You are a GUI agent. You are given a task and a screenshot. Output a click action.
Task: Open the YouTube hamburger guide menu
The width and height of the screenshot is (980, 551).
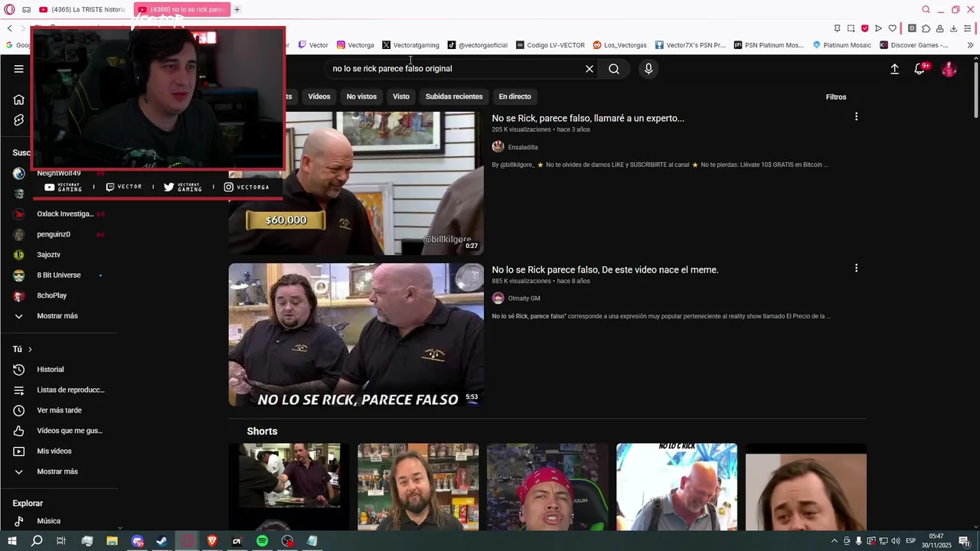point(18,69)
